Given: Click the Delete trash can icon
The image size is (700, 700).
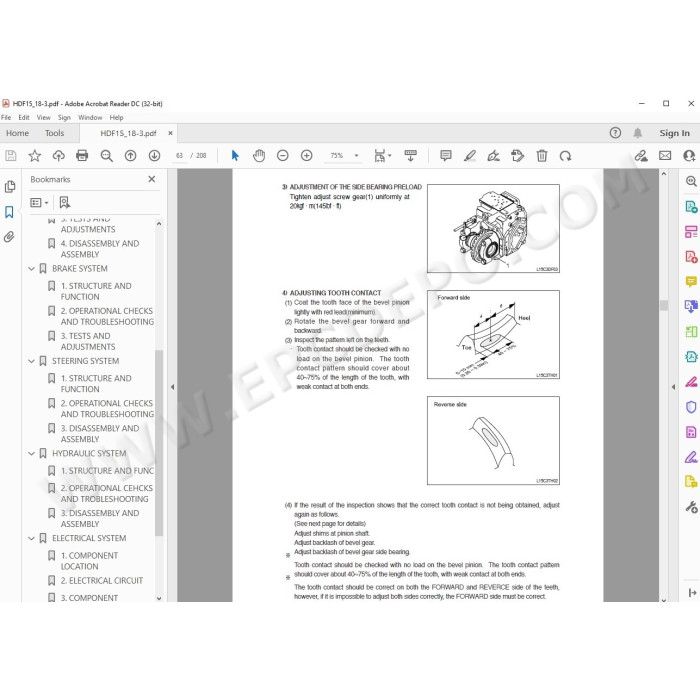Looking at the screenshot, I should coord(542,155).
